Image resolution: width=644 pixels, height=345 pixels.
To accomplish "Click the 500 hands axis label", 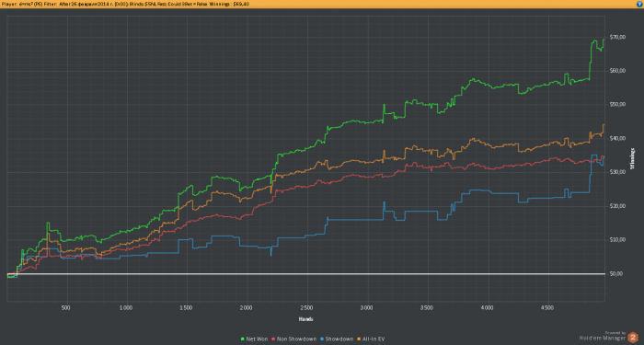I will pyautogui.click(x=65, y=307).
